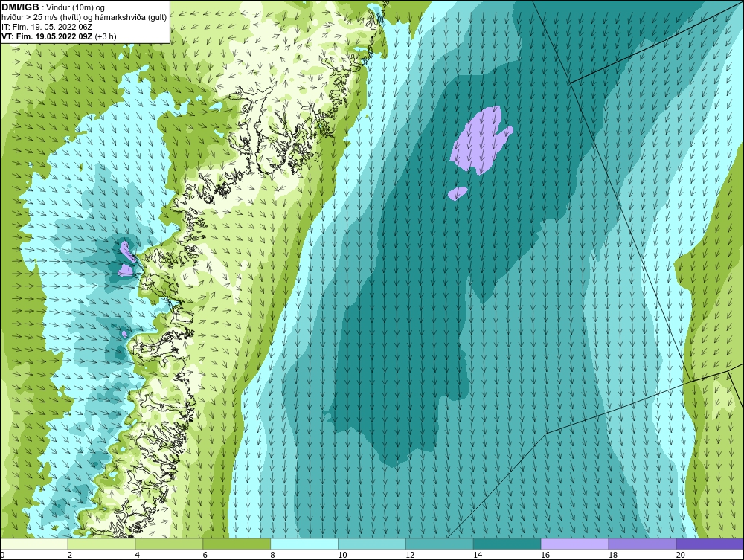744x560 pixels.
Task: Click the 'DMI/IGB' title text
Action: (21, 7)
